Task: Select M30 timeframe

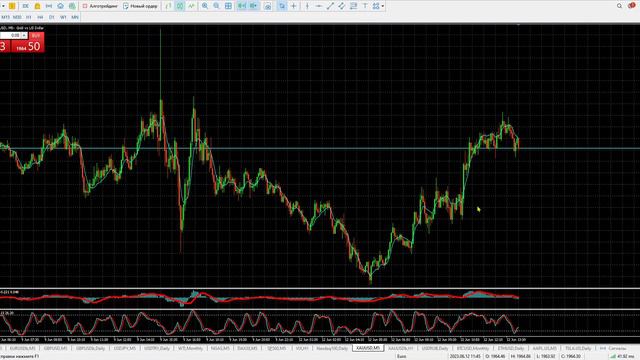Action: point(17,17)
